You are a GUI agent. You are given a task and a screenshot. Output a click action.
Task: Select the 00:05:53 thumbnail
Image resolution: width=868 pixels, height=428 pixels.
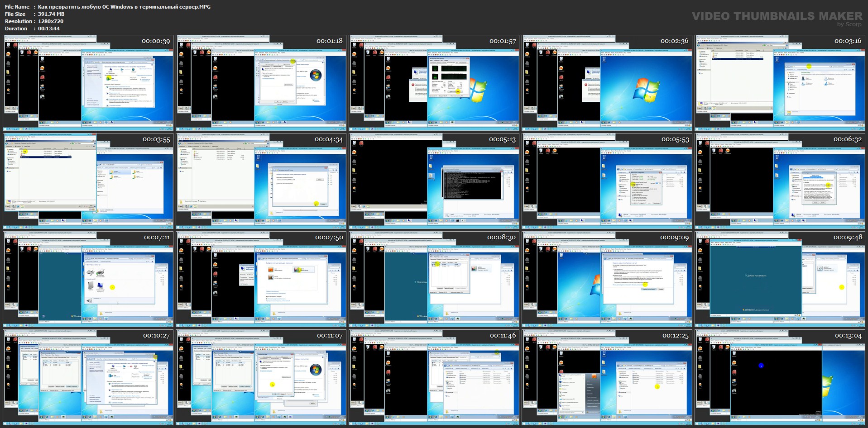pyautogui.click(x=607, y=181)
